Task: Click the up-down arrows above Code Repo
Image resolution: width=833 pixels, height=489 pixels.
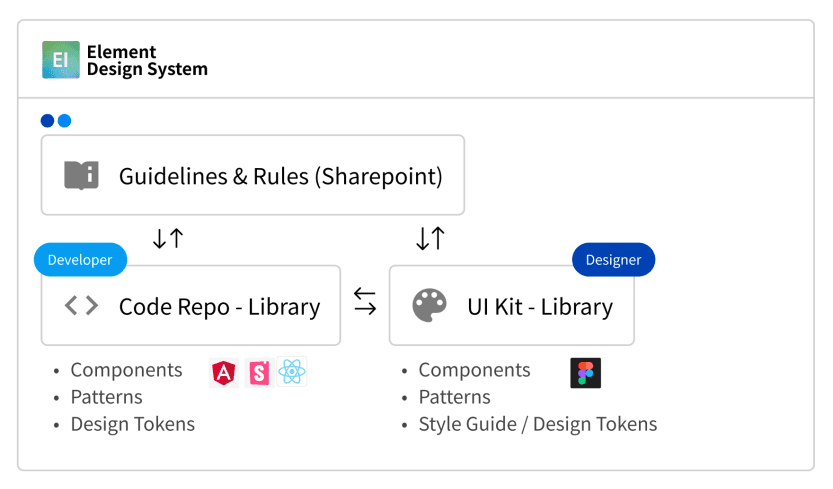Action: (168, 239)
